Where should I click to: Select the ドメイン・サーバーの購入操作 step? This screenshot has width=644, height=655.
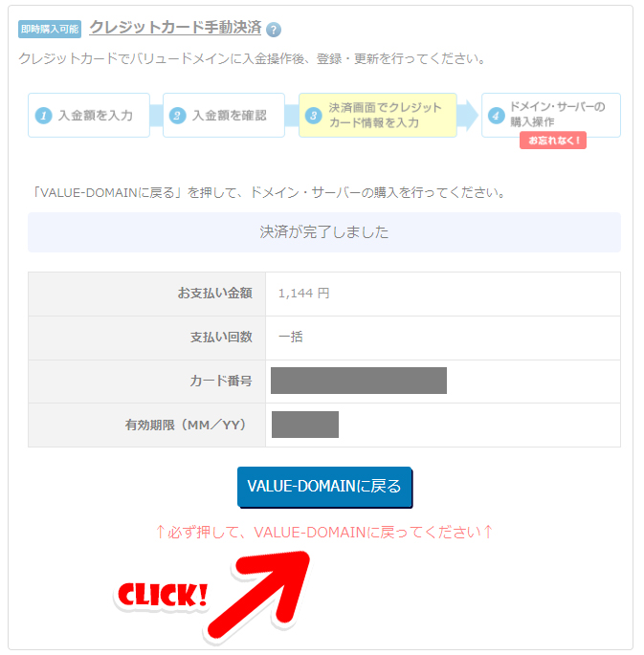coord(551,116)
